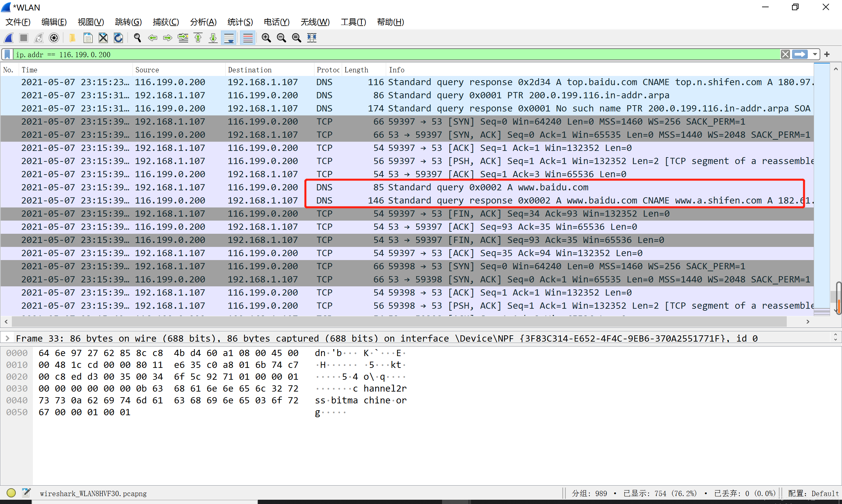Add a filter button with plus
The image size is (842, 504).
tap(827, 54)
